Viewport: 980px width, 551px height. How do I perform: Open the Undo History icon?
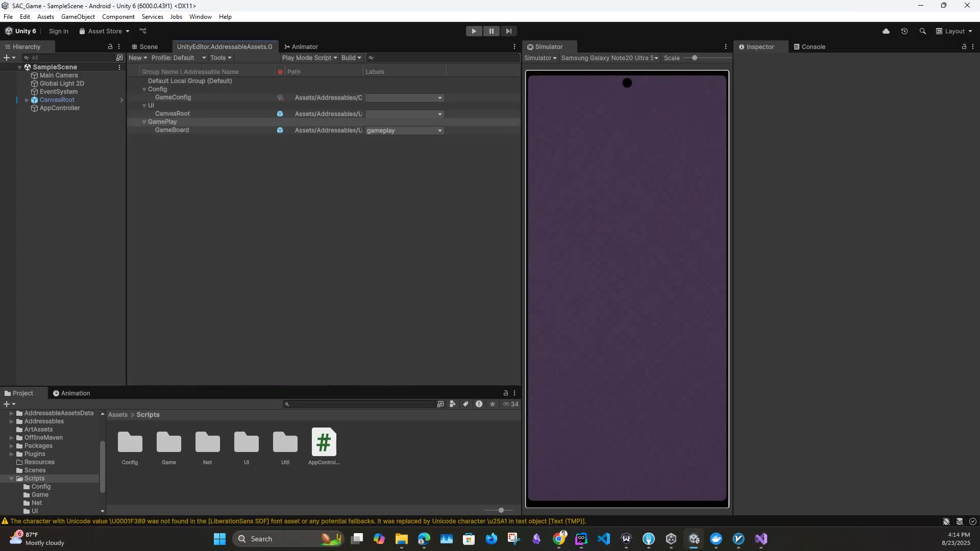(904, 31)
